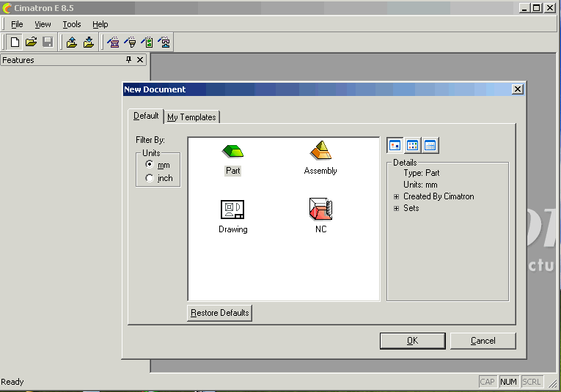
Task: Close the New Document dialog
Action: tap(517, 89)
